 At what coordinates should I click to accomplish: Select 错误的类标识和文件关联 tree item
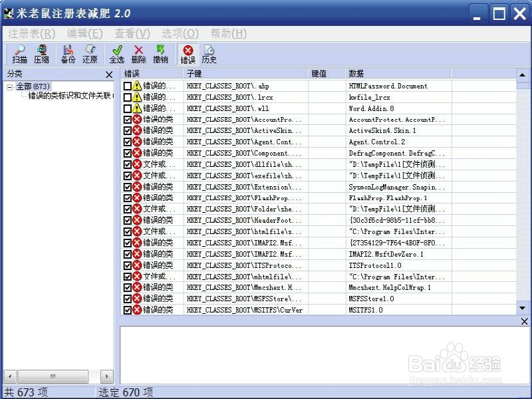[70, 96]
